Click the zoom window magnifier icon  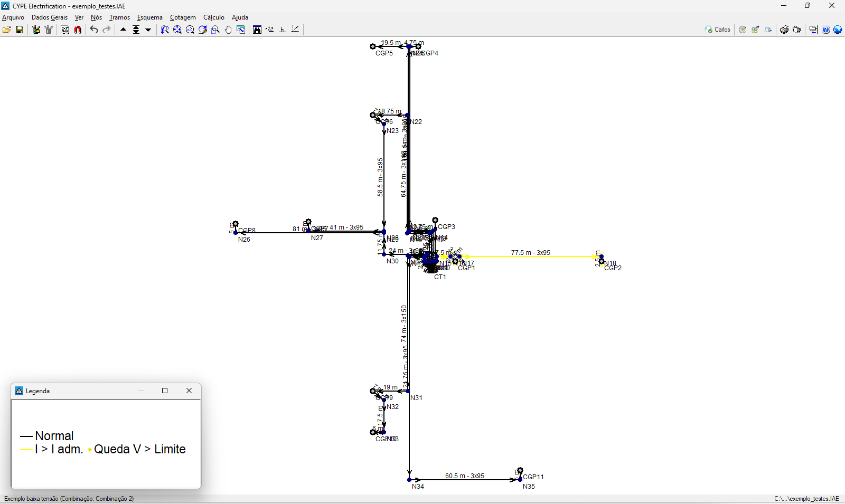click(x=215, y=30)
